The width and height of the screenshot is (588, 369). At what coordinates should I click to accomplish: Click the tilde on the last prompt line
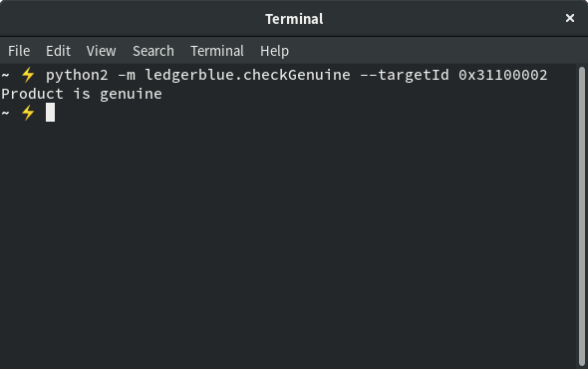coord(5,113)
